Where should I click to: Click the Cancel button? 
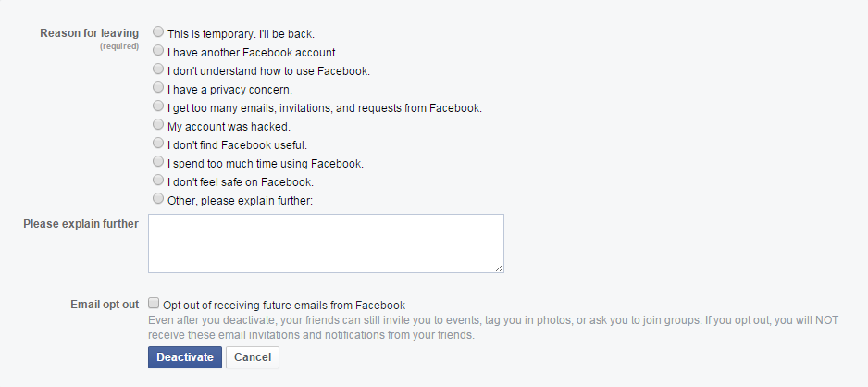tap(252, 357)
